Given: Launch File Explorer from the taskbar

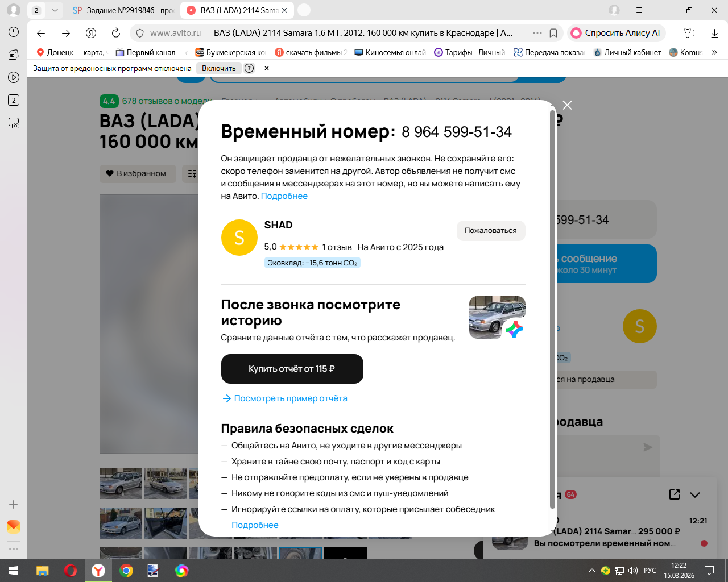Looking at the screenshot, I should [42, 571].
